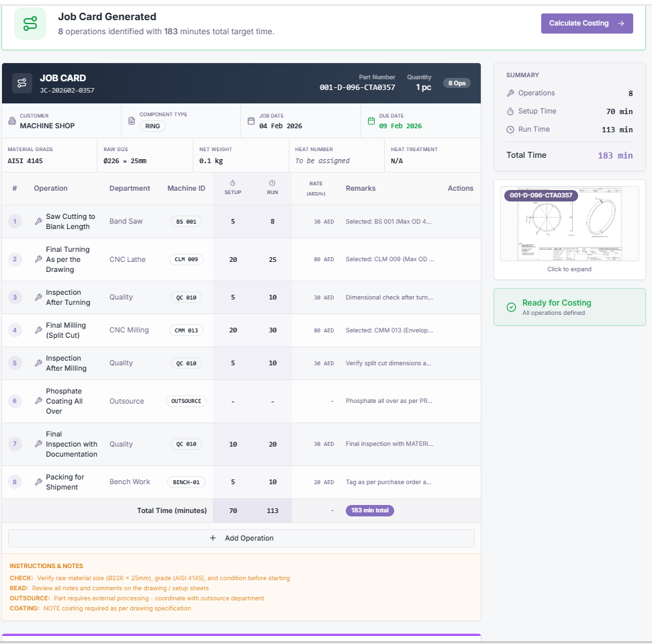The height and width of the screenshot is (644, 652).
Task: Click wrench icon for Saw Cutting operation
Action: pos(38,222)
